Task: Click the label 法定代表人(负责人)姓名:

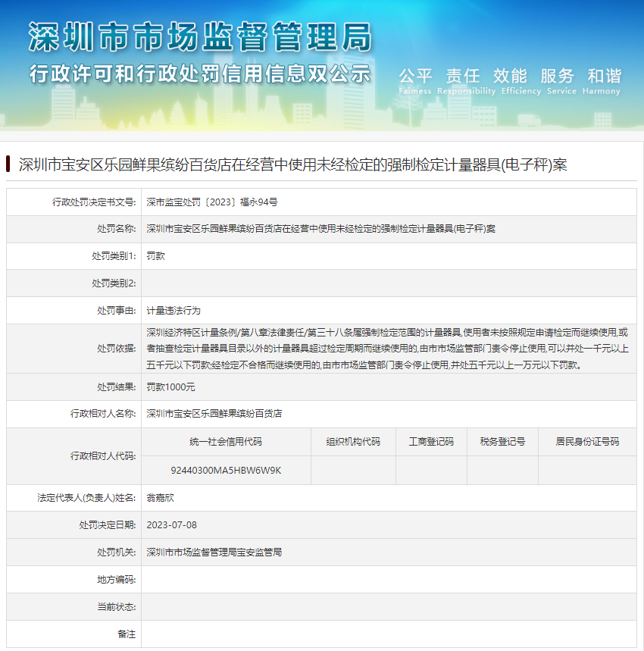Action: click(x=86, y=498)
